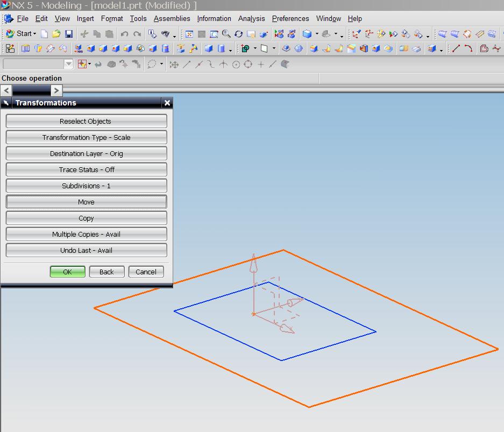This screenshot has height=432, width=504.
Task: Click the left arrow of dialog rail
Action: (x=6, y=90)
